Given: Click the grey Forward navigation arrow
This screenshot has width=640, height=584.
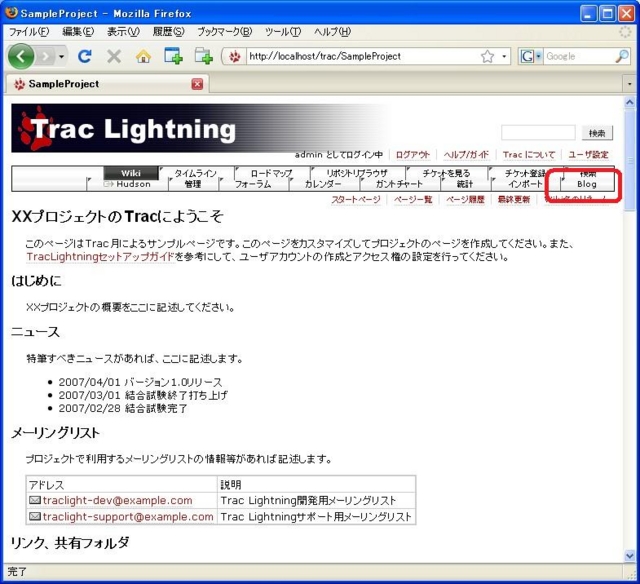Looking at the screenshot, I should pyautogui.click(x=46, y=56).
